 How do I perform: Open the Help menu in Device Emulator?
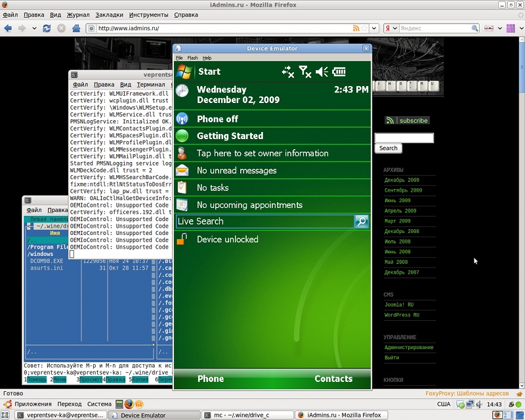(x=207, y=58)
